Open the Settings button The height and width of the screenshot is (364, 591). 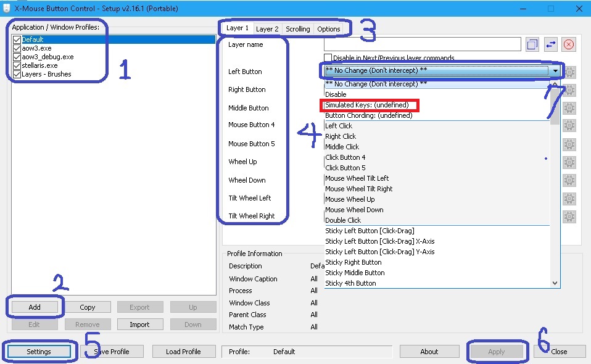[x=39, y=352]
